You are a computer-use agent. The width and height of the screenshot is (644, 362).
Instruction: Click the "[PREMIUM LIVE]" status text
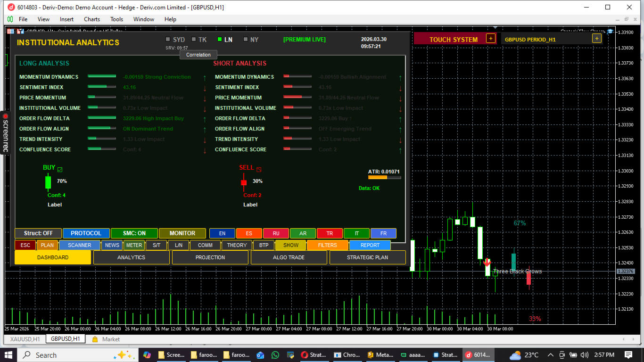coord(305,40)
